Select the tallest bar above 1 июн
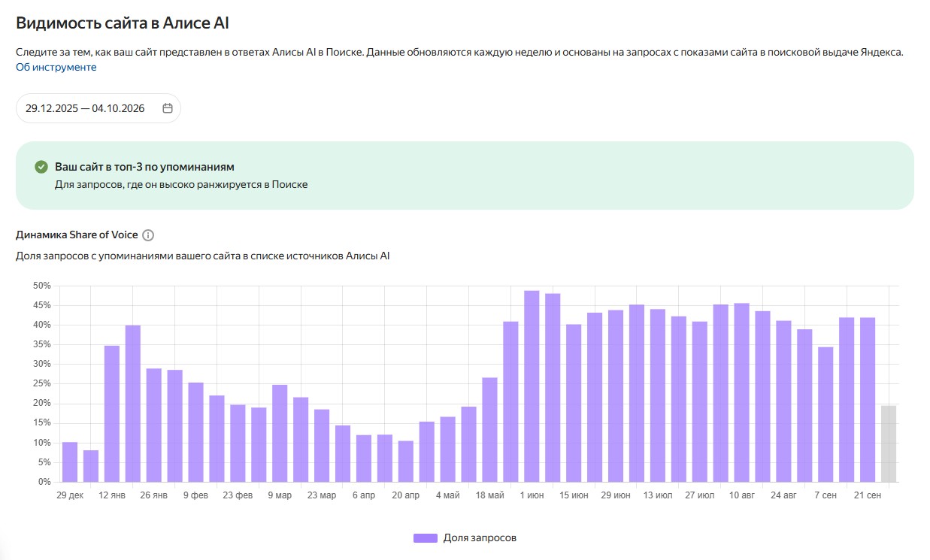This screenshot has height=560, width=930. 532,386
